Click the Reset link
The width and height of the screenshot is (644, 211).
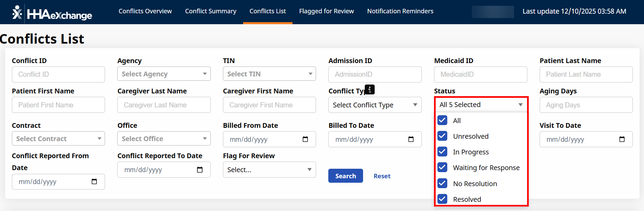click(382, 176)
